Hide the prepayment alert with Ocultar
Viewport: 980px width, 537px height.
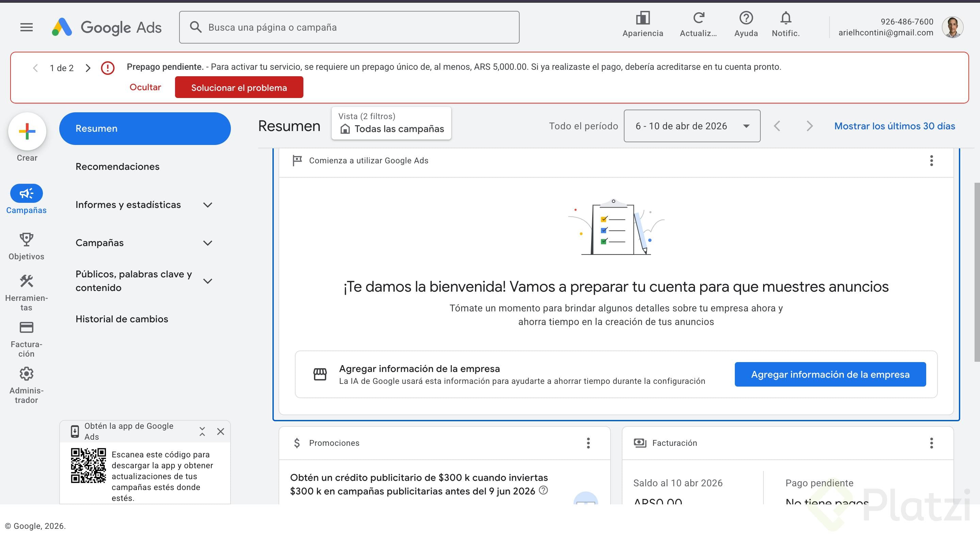145,87
